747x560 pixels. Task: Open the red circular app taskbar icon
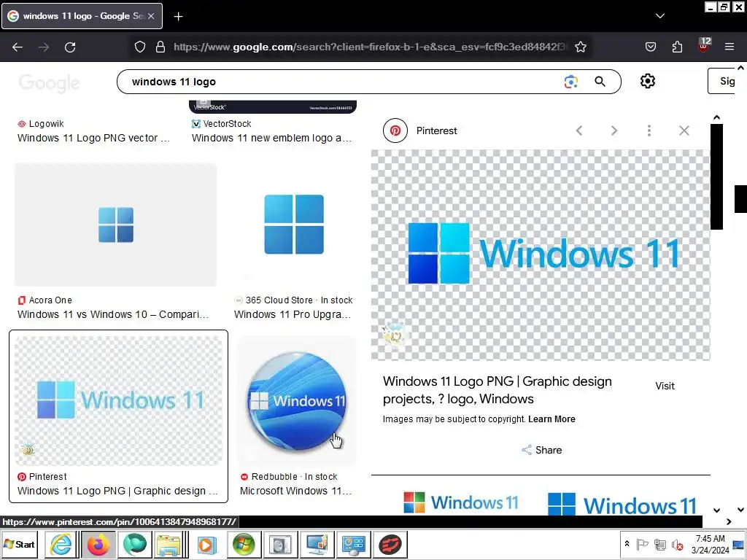tap(390, 544)
